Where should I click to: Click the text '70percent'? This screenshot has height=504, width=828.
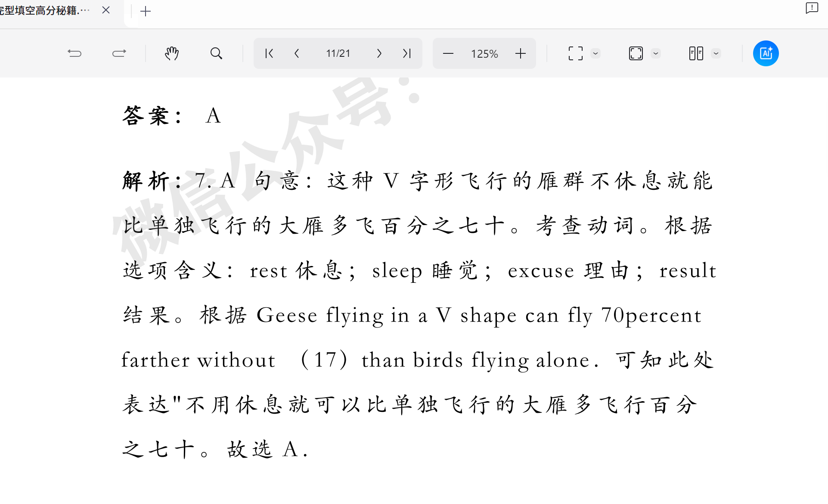click(651, 315)
